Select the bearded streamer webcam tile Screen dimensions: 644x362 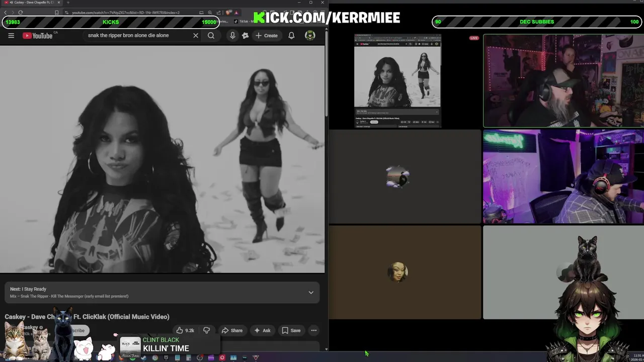(563, 80)
